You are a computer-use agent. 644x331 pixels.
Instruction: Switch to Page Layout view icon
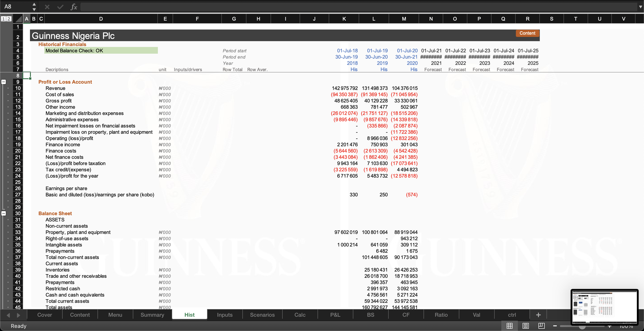[525, 326]
